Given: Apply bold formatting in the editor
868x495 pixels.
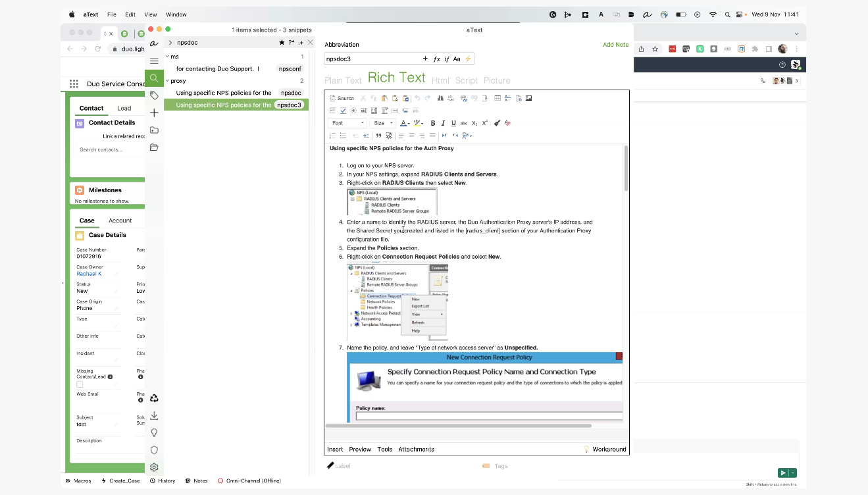Looking at the screenshot, I should 432,123.
